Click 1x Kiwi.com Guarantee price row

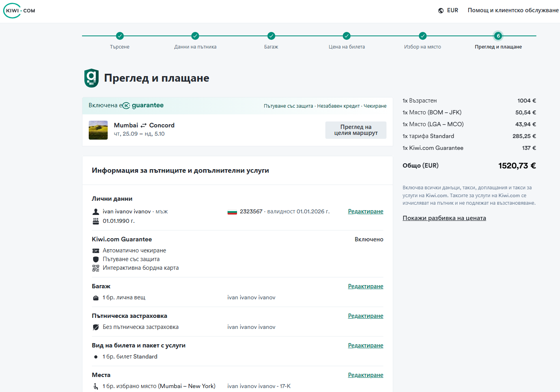click(x=469, y=148)
